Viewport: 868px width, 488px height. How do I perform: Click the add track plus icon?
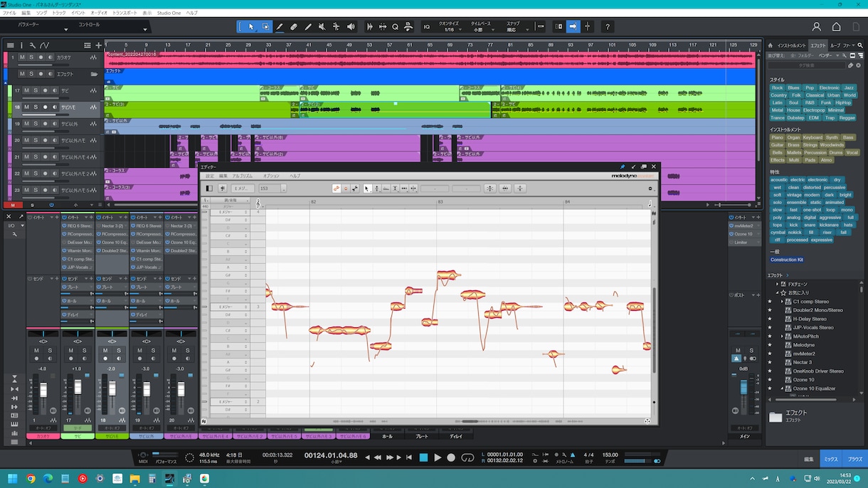99,46
